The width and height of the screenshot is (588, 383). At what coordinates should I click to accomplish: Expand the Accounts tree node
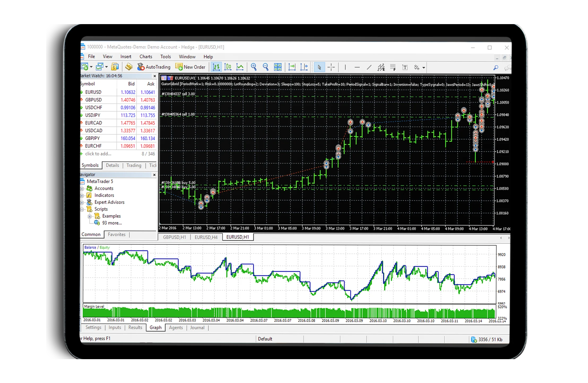pos(82,189)
